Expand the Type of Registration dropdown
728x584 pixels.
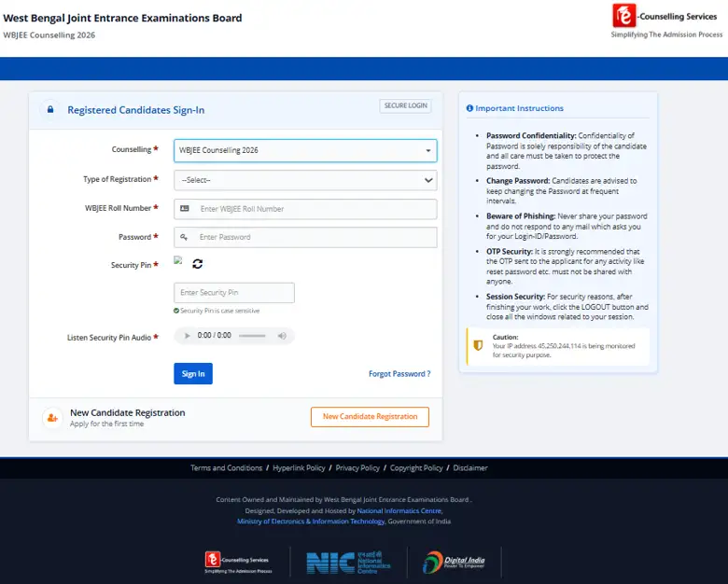point(305,180)
